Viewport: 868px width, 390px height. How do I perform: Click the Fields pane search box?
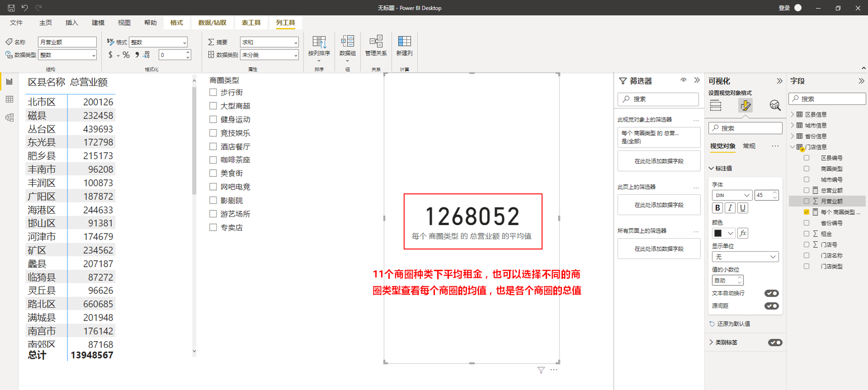[827, 98]
